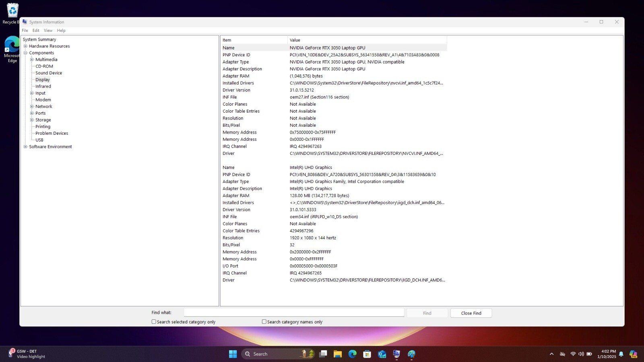Expand the Network node
This screenshot has height=362, width=644.
[x=32, y=107]
